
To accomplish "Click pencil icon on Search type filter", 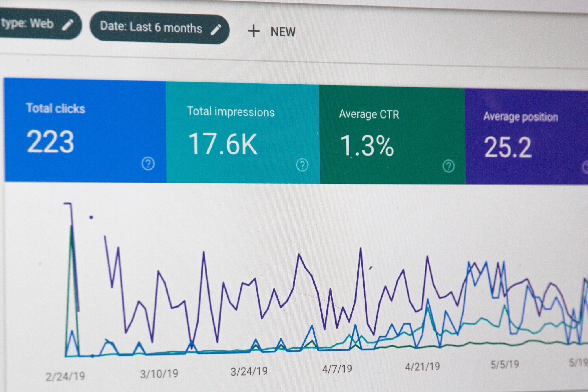I will (68, 25).
